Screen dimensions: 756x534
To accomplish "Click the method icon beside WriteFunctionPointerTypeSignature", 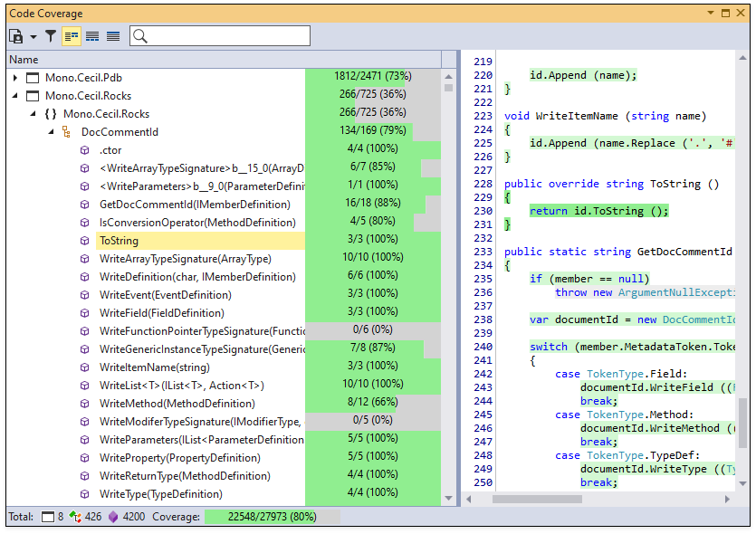I will pos(85,331).
